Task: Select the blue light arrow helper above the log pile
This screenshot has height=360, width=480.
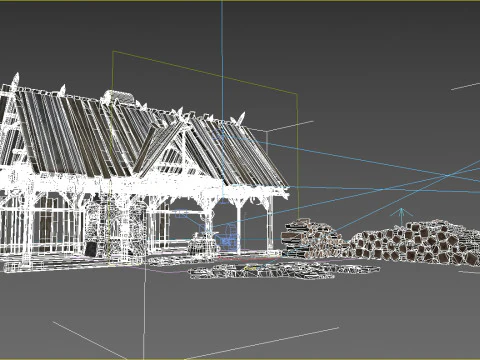Action: coord(402,217)
